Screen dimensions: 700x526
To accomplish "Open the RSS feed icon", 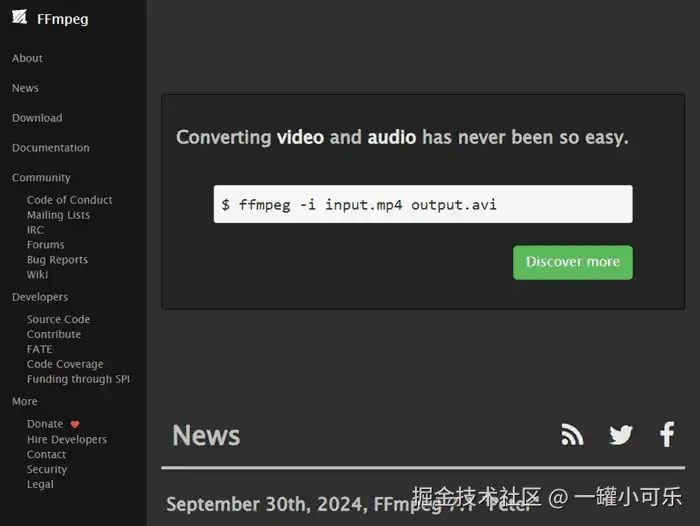I will (572, 434).
